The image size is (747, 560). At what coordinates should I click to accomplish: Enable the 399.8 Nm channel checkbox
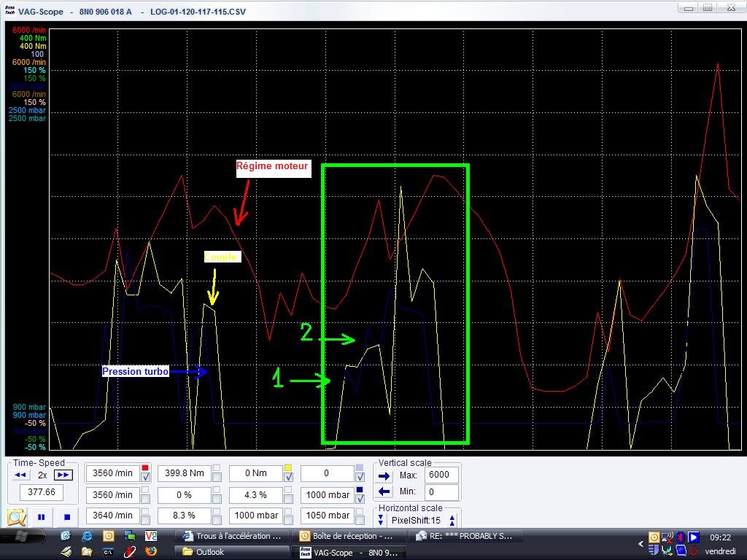coord(217,478)
